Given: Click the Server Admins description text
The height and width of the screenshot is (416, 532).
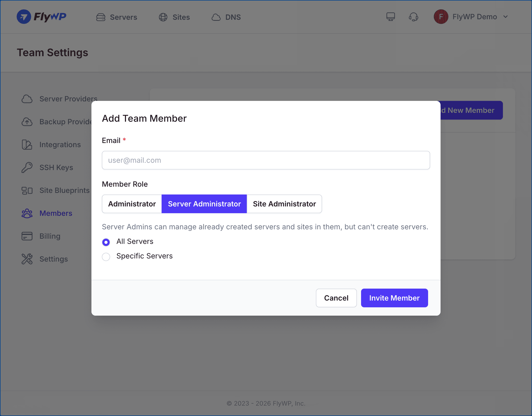Looking at the screenshot, I should point(265,227).
